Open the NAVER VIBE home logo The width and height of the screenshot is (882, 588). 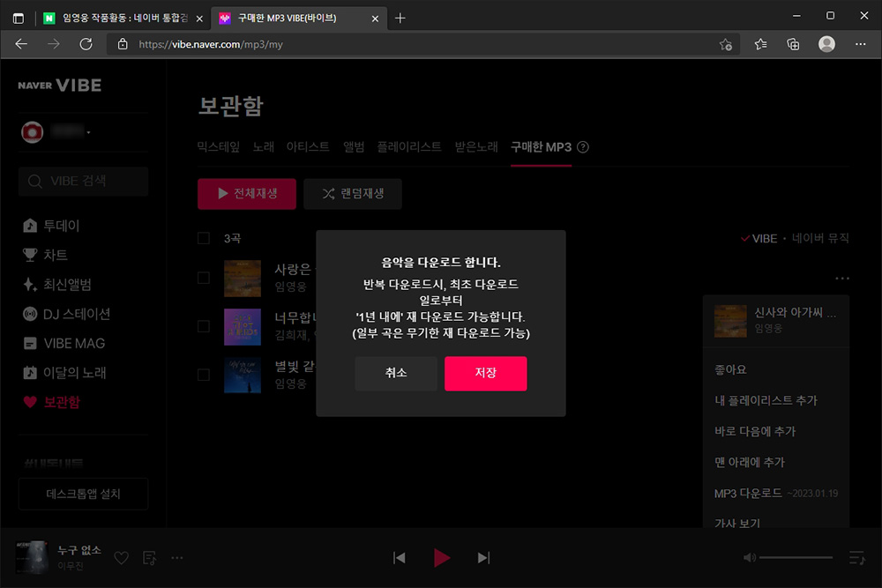click(x=60, y=86)
